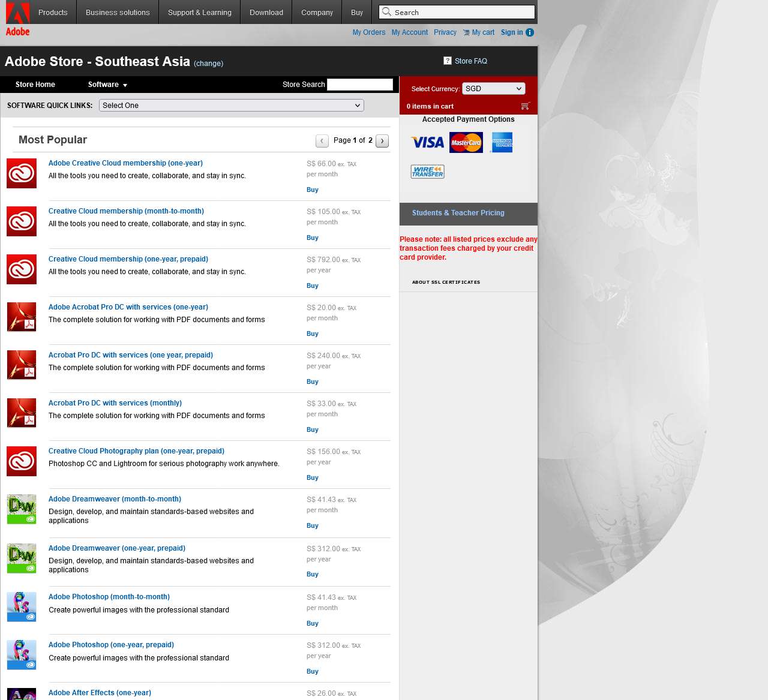
Task: Click the Adobe logo in header
Action: [x=17, y=19]
